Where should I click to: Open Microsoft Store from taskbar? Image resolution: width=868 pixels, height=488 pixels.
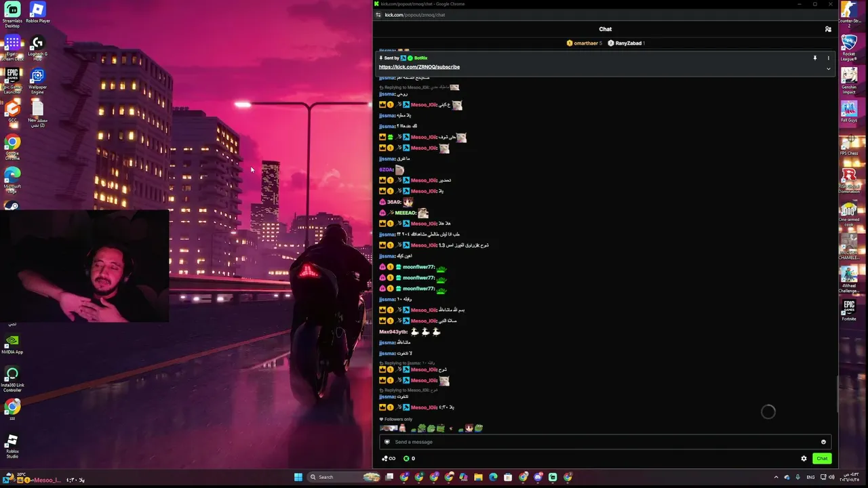(x=508, y=477)
